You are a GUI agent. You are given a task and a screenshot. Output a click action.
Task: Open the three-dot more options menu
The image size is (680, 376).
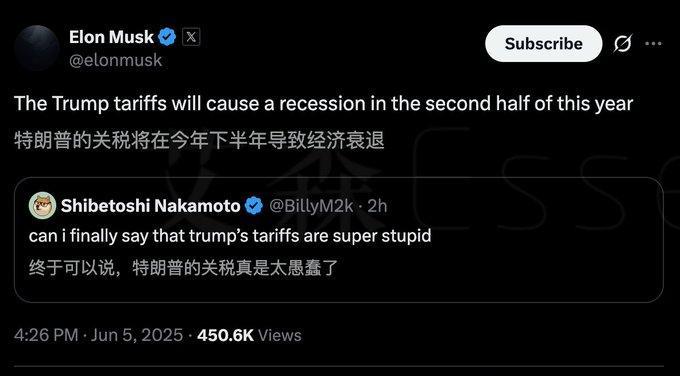point(653,43)
